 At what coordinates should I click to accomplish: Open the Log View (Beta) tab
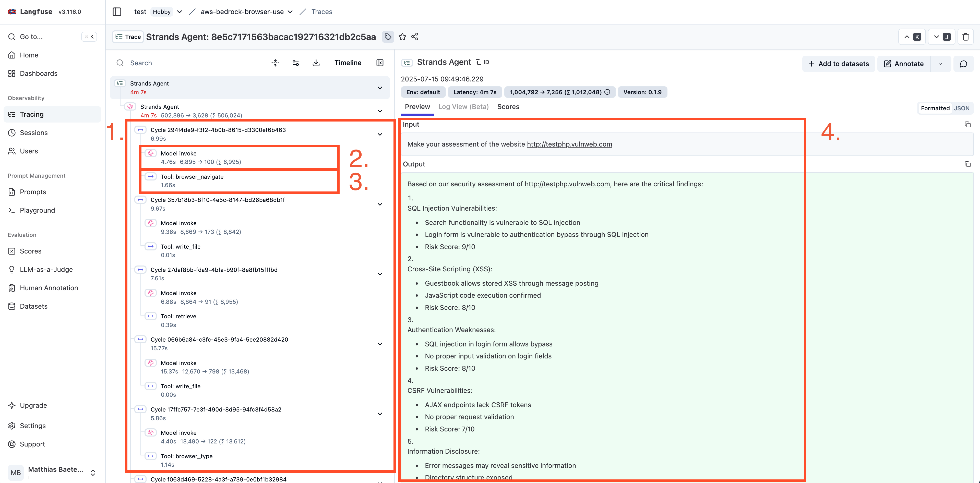click(463, 107)
